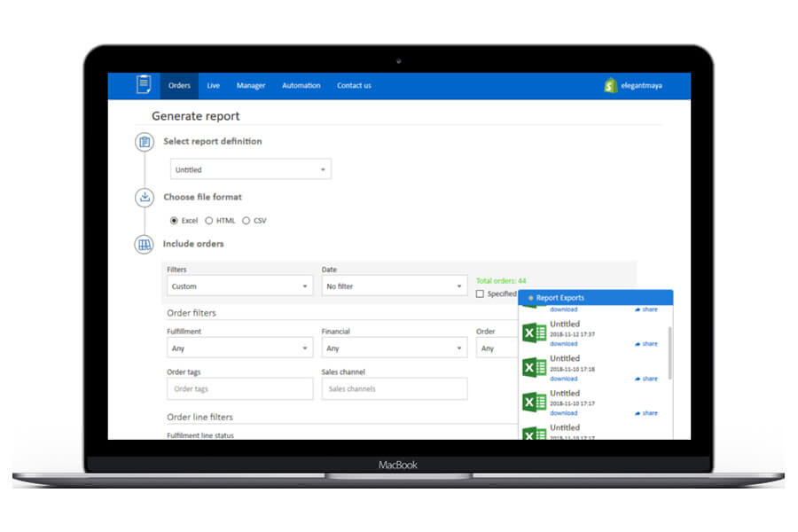Screen dimensions: 798x532
Task: Click the "Include orders" heading
Action: pyautogui.click(x=193, y=244)
